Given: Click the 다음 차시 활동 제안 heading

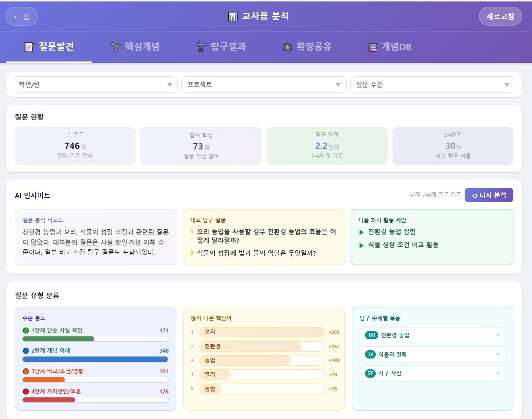Looking at the screenshot, I should coord(382,220).
